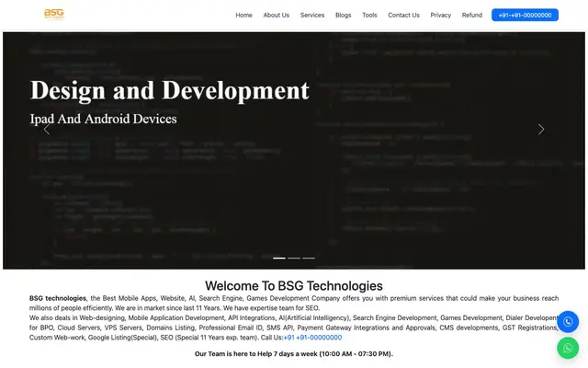Open the Services menu
This screenshot has height=368, width=588.
pyautogui.click(x=312, y=15)
